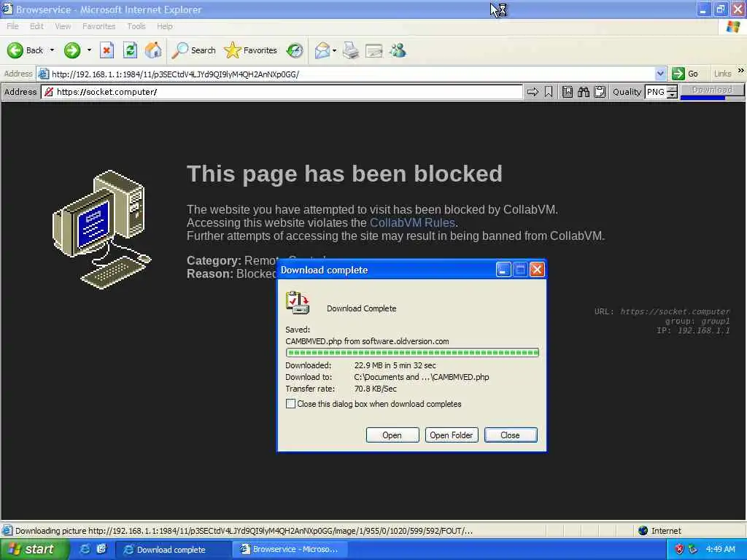Click the address bar page icon
747x560 pixels.
pos(43,74)
